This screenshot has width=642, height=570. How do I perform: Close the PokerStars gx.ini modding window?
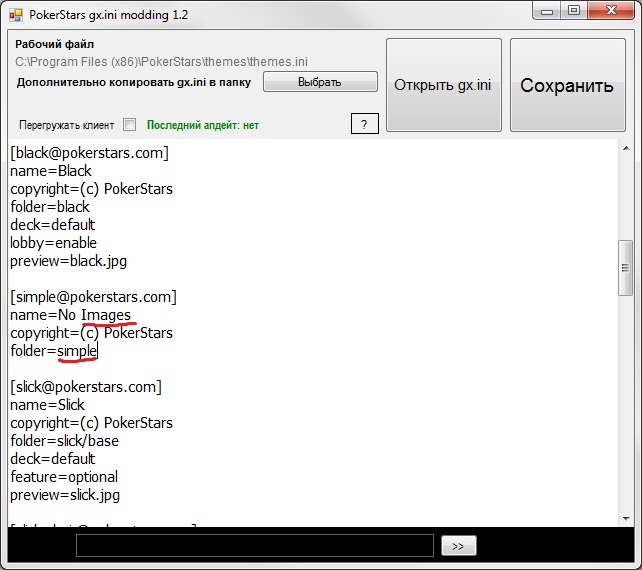point(611,10)
